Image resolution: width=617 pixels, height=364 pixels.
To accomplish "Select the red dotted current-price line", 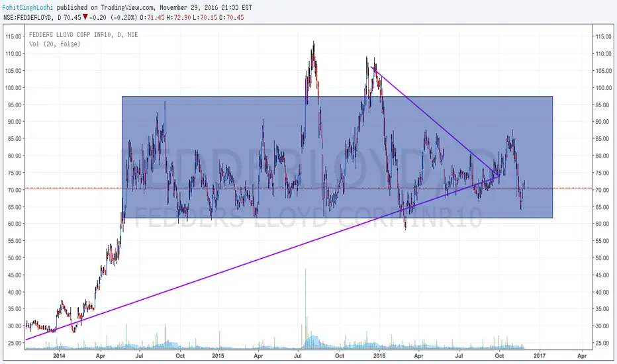I will [308, 188].
